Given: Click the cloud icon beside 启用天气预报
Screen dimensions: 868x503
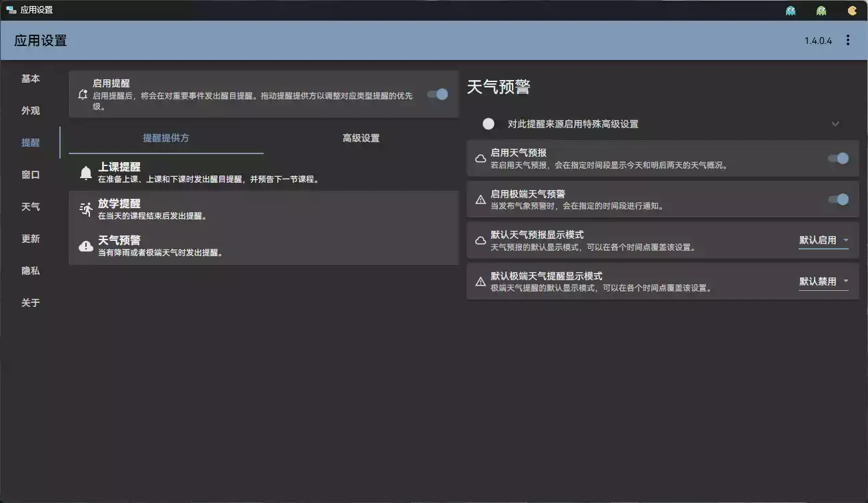Looking at the screenshot, I should 480,159.
